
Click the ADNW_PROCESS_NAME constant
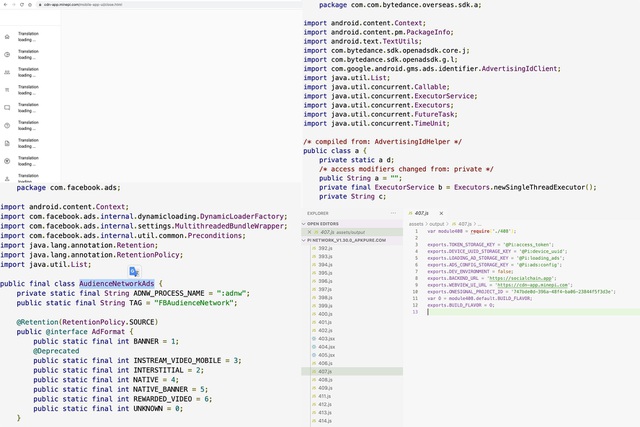coord(169,293)
